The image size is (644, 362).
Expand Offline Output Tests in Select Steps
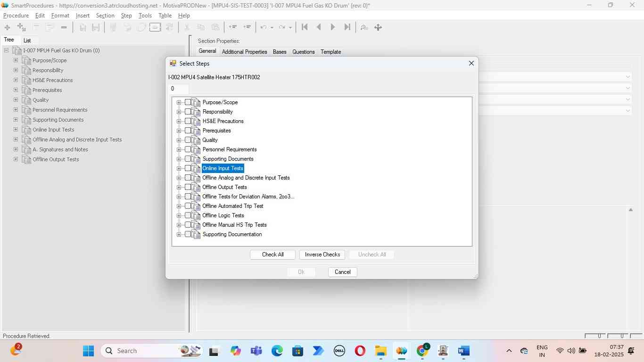tap(179, 187)
